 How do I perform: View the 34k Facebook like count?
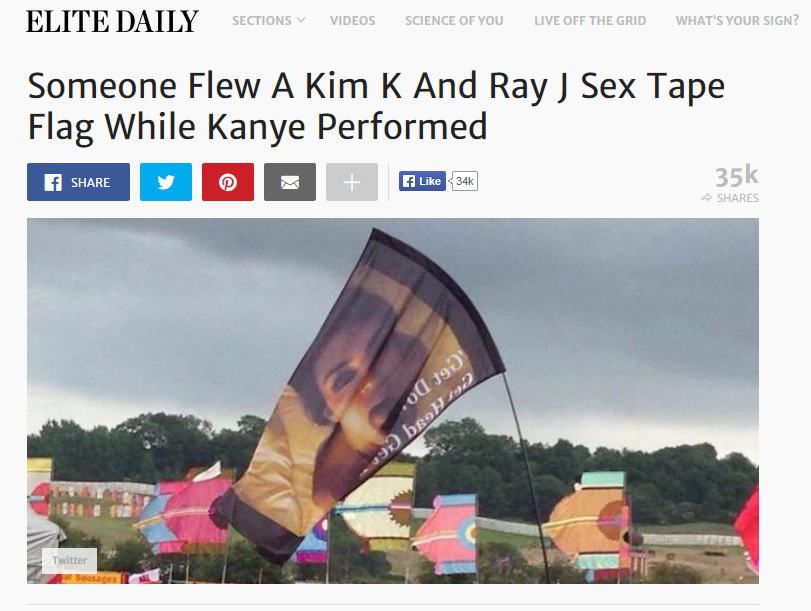464,181
